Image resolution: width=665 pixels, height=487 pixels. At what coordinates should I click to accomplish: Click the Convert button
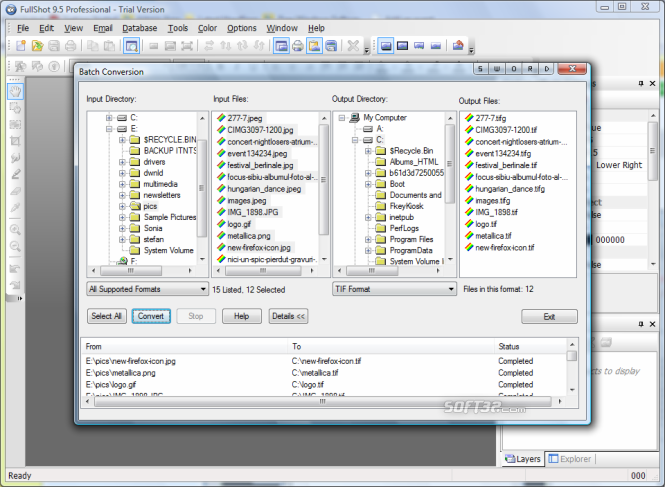pos(151,316)
